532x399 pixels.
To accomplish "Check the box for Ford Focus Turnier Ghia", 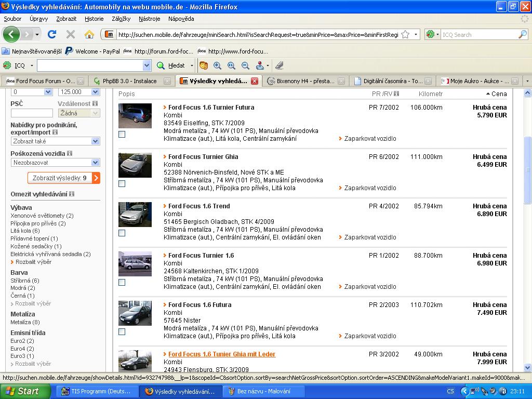I will click(122, 183).
